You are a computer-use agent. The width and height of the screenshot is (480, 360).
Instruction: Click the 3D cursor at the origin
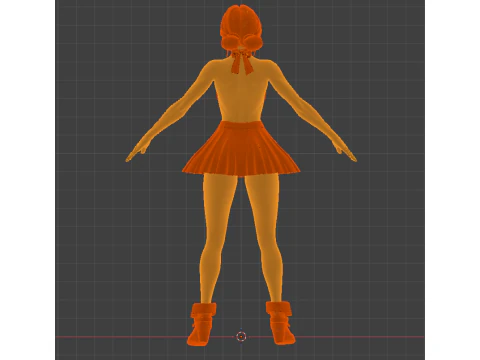pos(241,337)
